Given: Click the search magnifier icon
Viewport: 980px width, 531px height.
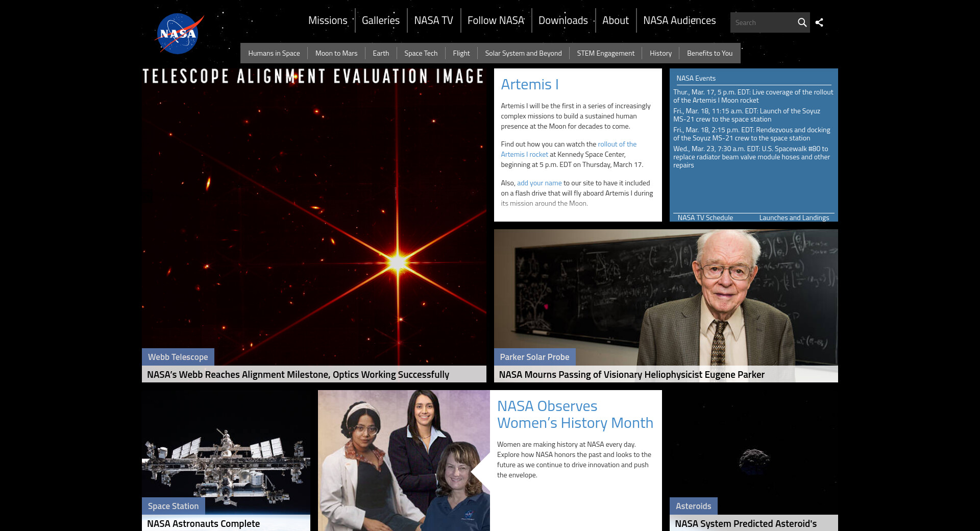Looking at the screenshot, I should click(x=802, y=22).
